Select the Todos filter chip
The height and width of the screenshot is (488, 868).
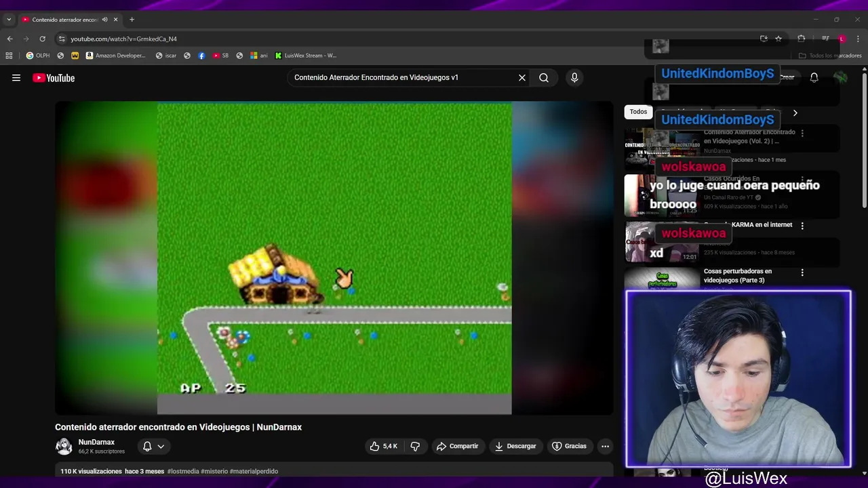tap(638, 112)
